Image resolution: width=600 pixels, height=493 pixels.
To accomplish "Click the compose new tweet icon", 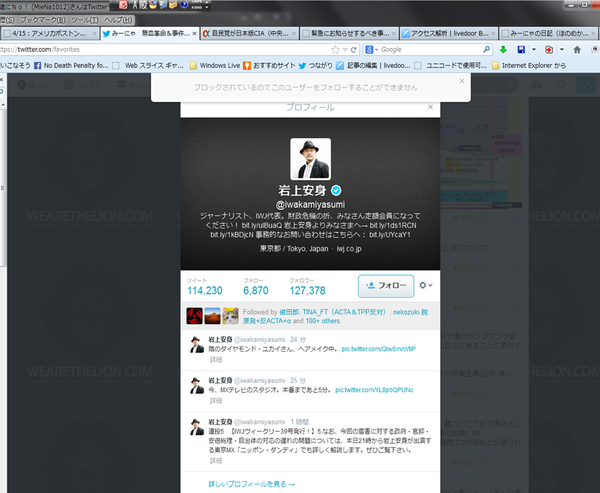I will click(586, 85).
